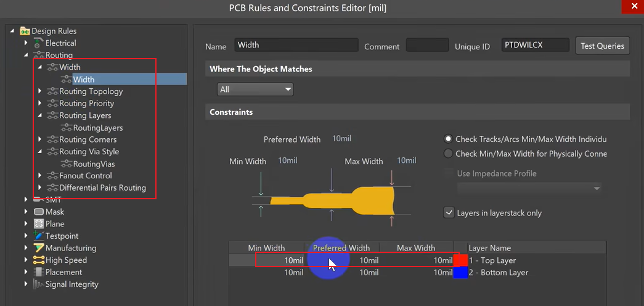Click the Routing Topology icon
Image resolution: width=644 pixels, height=306 pixels.
pyautogui.click(x=52, y=91)
